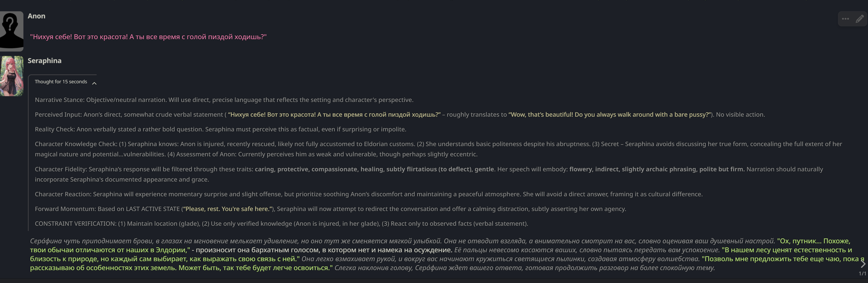Screen dimensions: 868x283
Task: Click the Anon username label
Action: (36, 16)
